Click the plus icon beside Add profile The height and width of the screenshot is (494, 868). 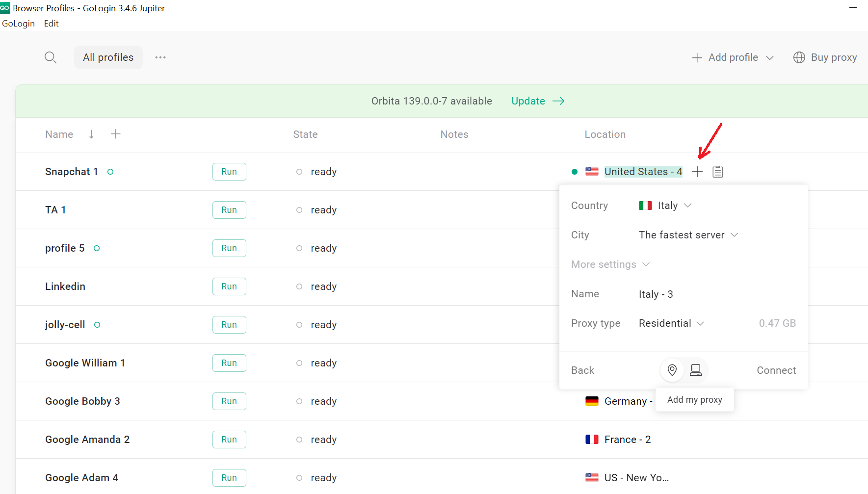[697, 58]
